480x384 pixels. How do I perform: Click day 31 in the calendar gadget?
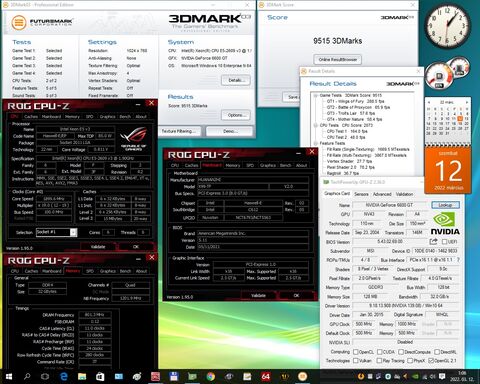[x=448, y=133]
